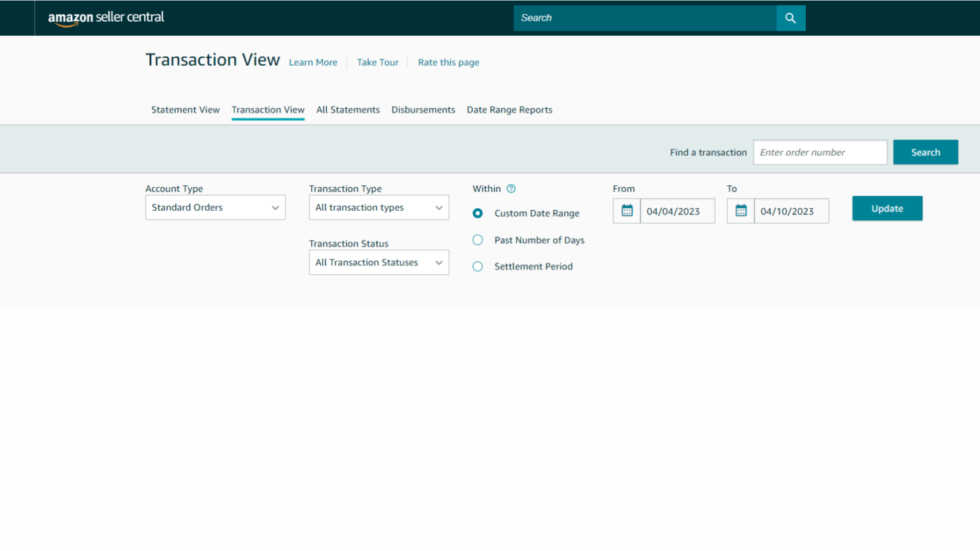Open the Disbursements tab

pos(423,110)
